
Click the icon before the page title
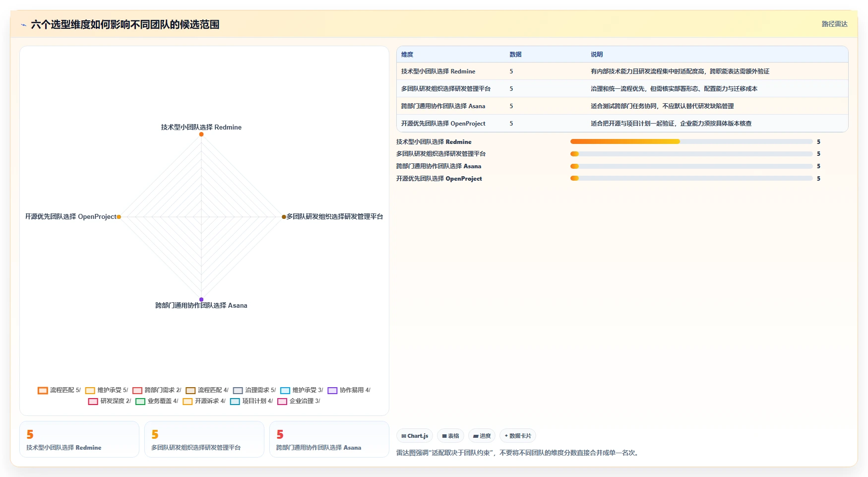point(23,25)
